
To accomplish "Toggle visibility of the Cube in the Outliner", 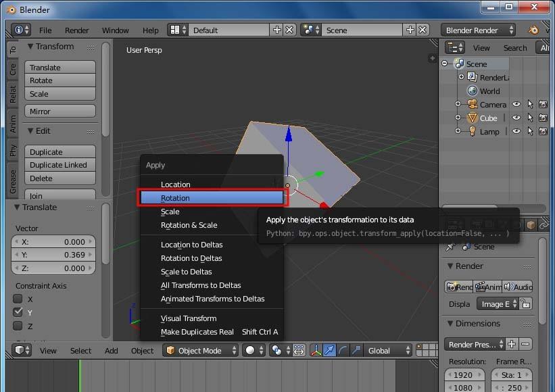I will pyautogui.click(x=516, y=118).
